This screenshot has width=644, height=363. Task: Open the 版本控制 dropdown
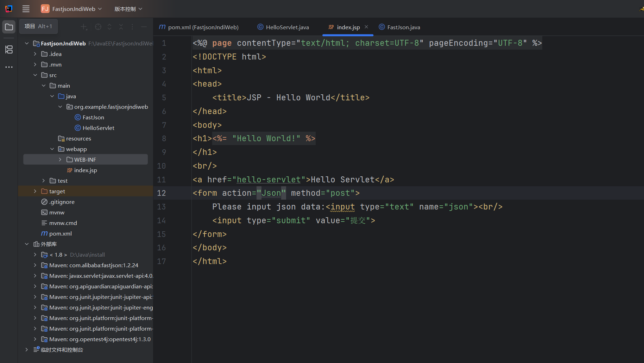pos(128,9)
